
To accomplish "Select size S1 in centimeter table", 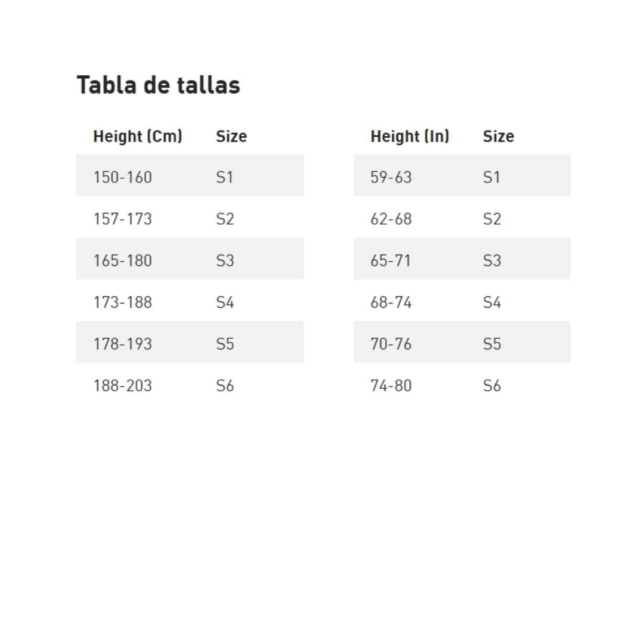I will pos(225,177).
